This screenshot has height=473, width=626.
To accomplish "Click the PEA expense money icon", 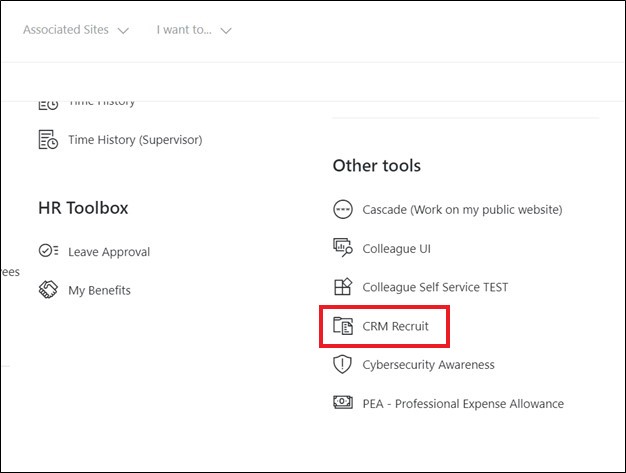I will click(343, 404).
